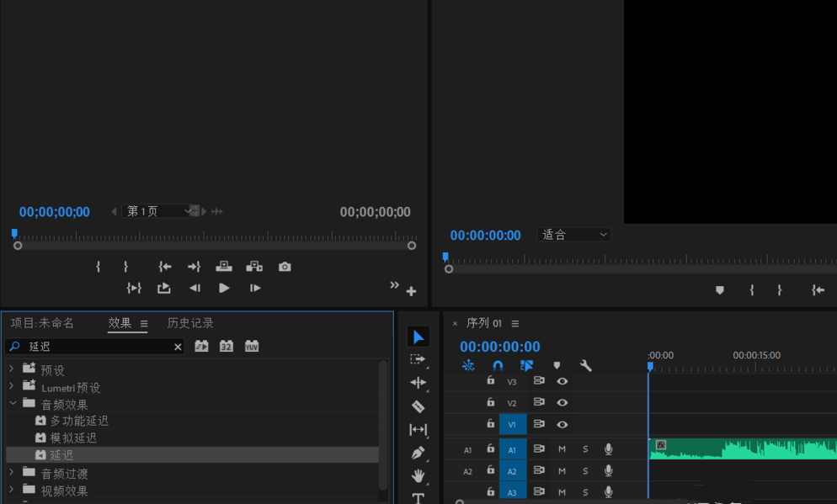Switch to the 历史记录 tab
837x504 pixels.
[190, 322]
